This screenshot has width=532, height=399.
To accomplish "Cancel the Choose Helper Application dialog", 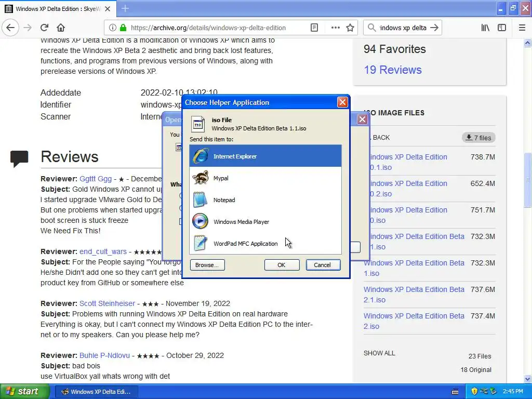I will (323, 265).
